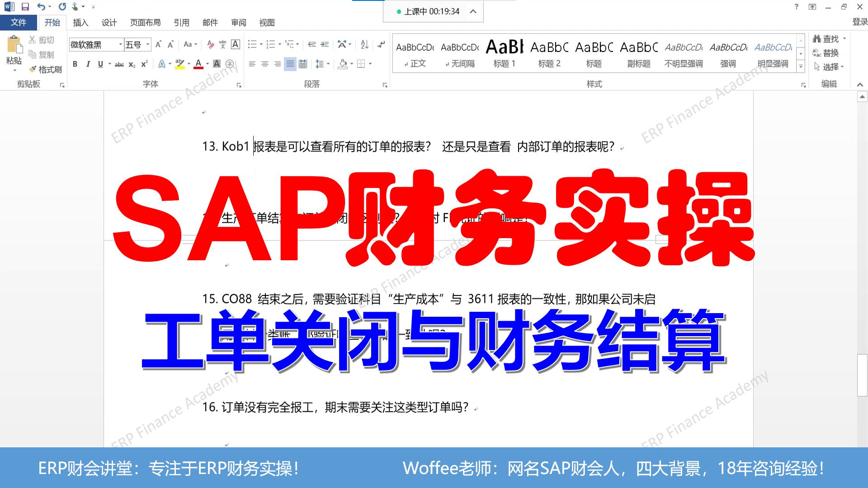Image resolution: width=868 pixels, height=488 pixels.
Task: Open the Change Case Aa dropdown
Action: [190, 44]
